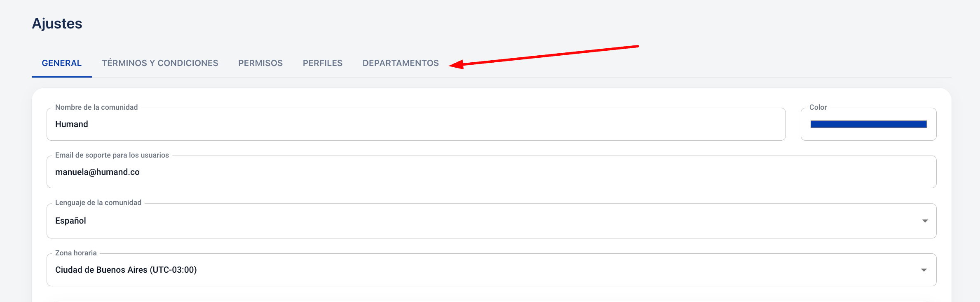Focus the support email input field

point(491,172)
